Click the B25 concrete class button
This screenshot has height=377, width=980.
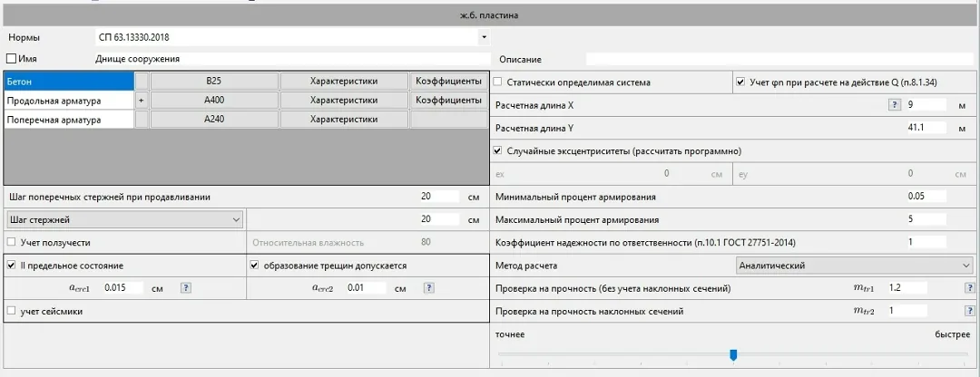(x=214, y=82)
